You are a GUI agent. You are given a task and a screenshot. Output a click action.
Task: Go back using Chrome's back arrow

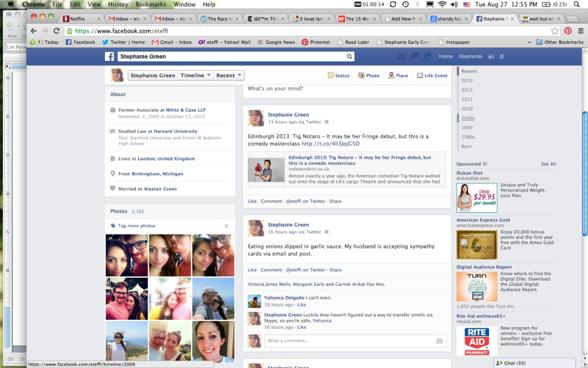tap(34, 31)
